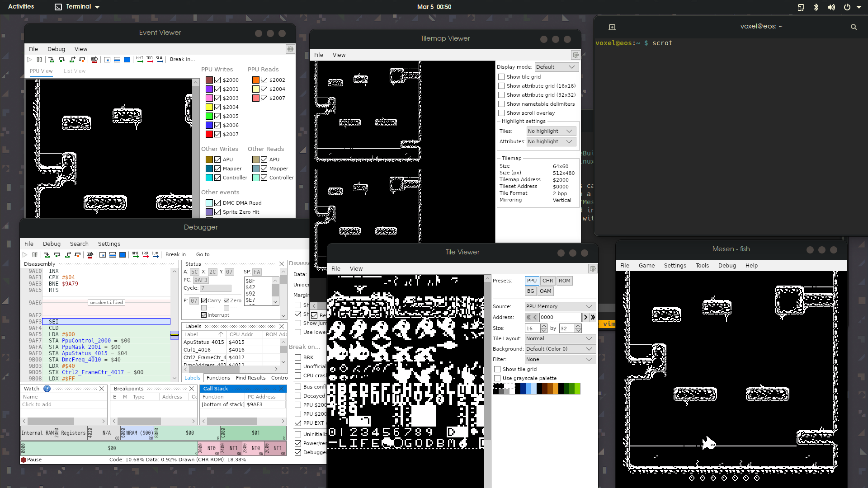Enable Show nametable delimiters
868x488 pixels.
pyautogui.click(x=501, y=104)
